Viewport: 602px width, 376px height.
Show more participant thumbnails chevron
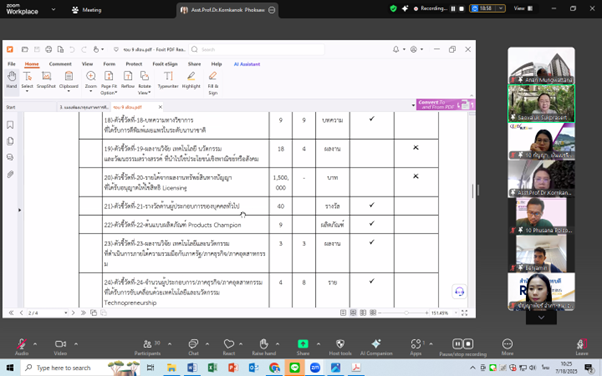pos(541,318)
